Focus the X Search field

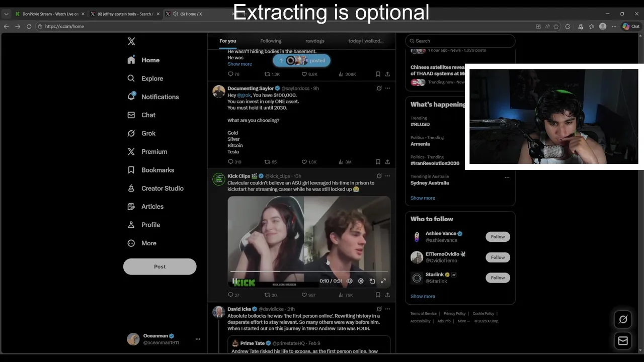click(460, 41)
